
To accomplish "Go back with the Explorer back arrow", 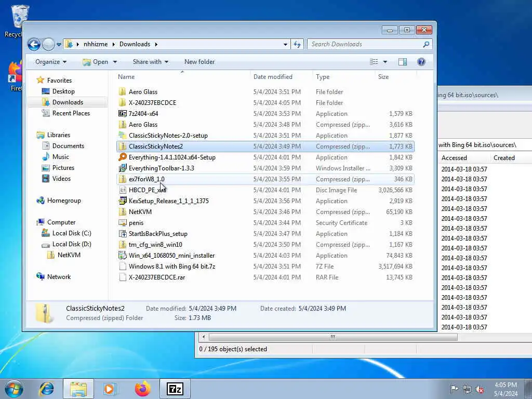I will tap(34, 44).
